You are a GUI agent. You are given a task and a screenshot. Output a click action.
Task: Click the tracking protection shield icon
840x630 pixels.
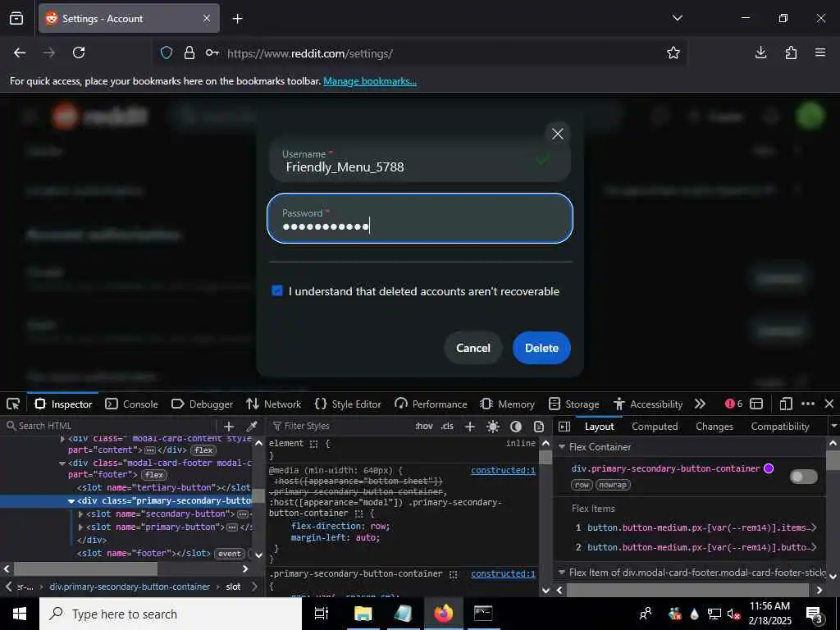point(167,53)
